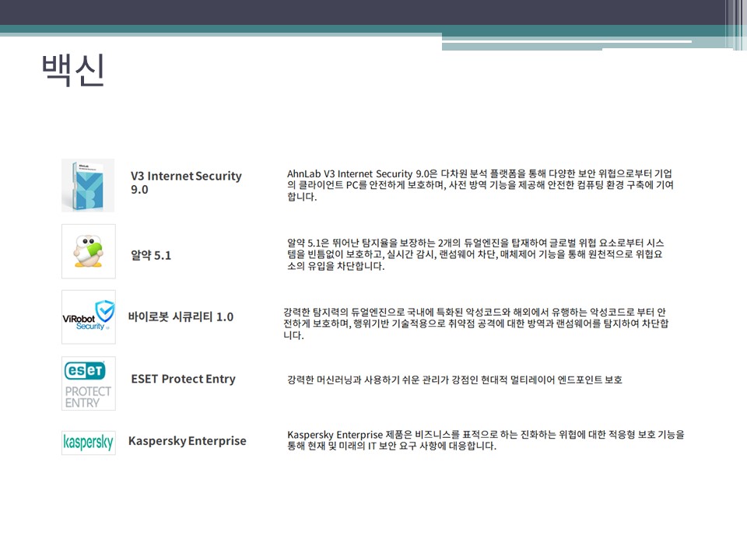Select the ESET Protect Entry product name

183,379
